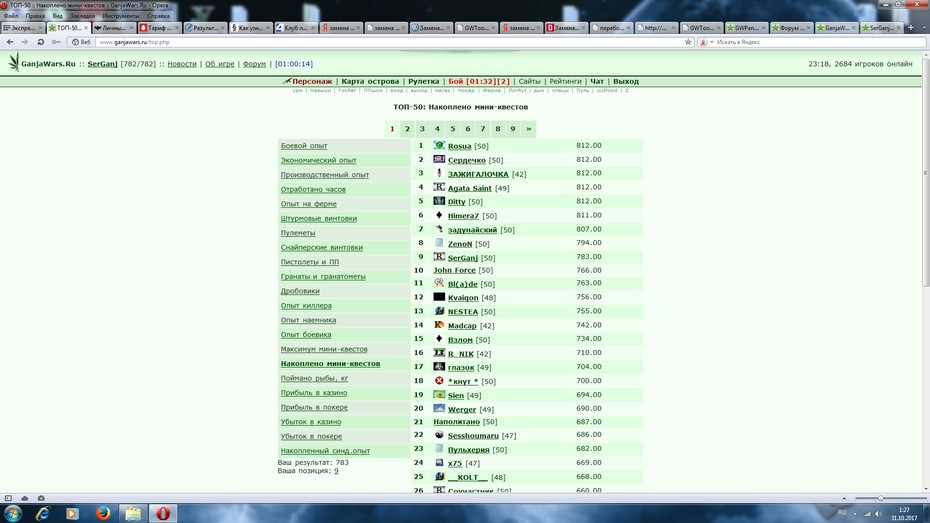Go to page 2 of the TOP-50

coord(407,129)
